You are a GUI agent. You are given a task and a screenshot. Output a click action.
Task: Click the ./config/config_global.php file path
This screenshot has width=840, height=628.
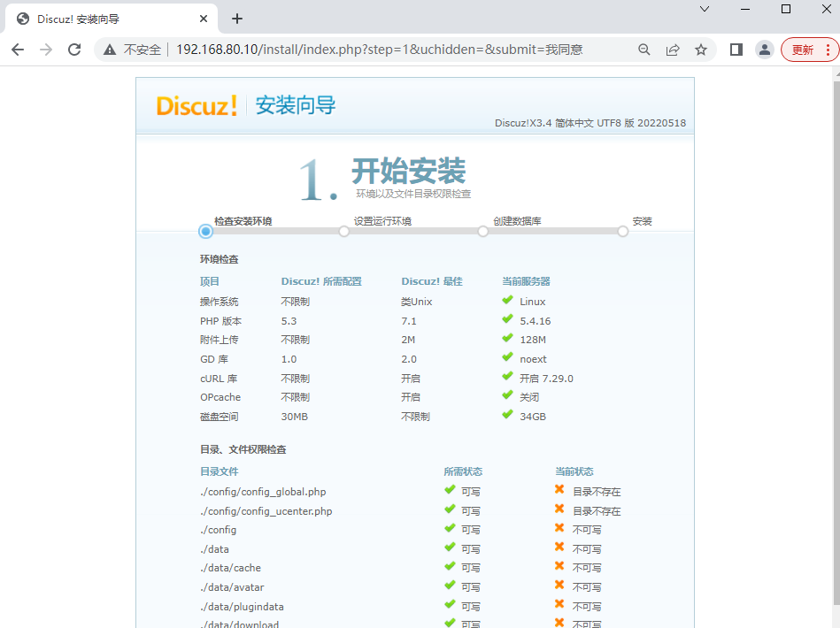[x=263, y=492]
